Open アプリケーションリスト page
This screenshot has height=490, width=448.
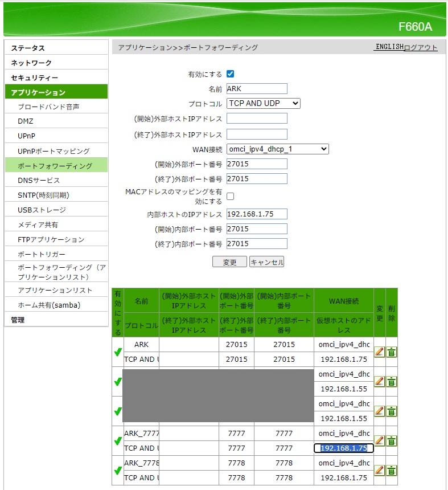(x=56, y=290)
